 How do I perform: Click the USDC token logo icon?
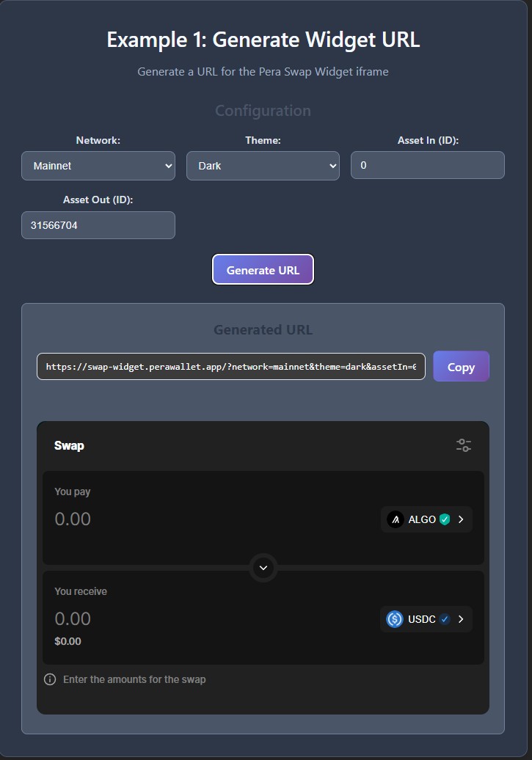click(x=395, y=619)
